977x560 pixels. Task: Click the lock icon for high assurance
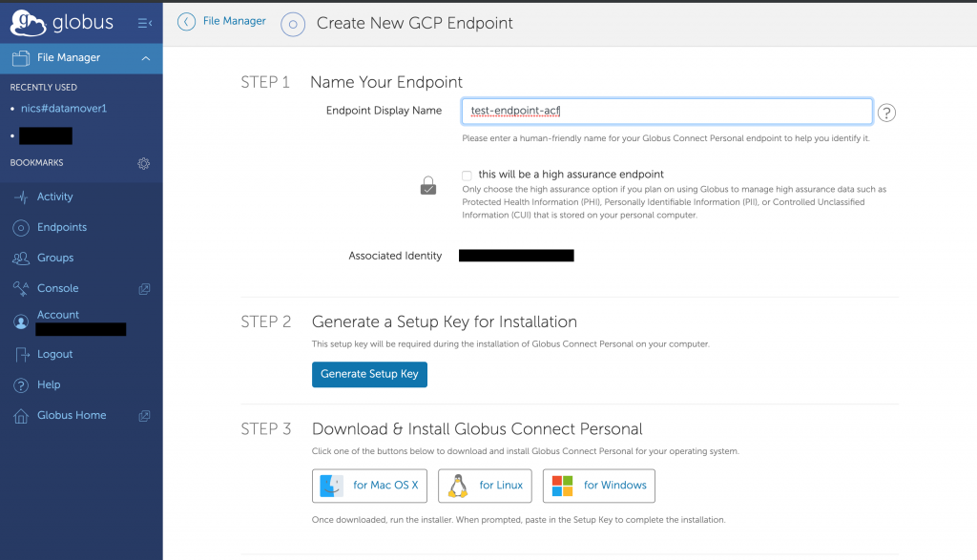[428, 186]
